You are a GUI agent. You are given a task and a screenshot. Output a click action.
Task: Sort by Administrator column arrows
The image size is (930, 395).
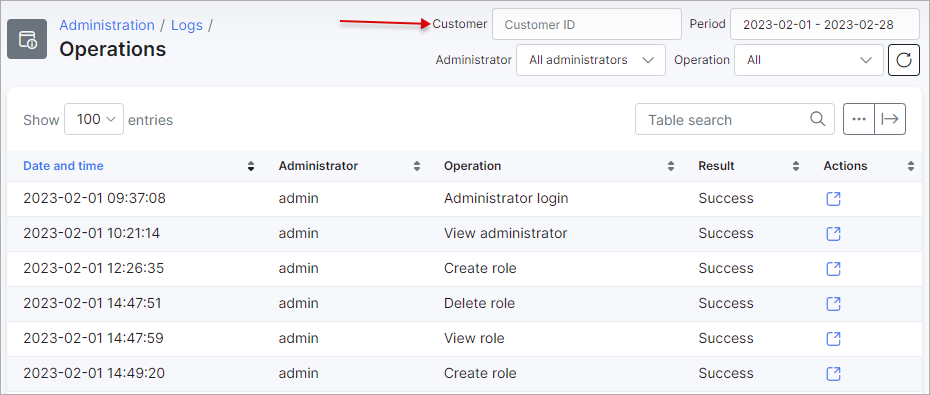coord(416,167)
